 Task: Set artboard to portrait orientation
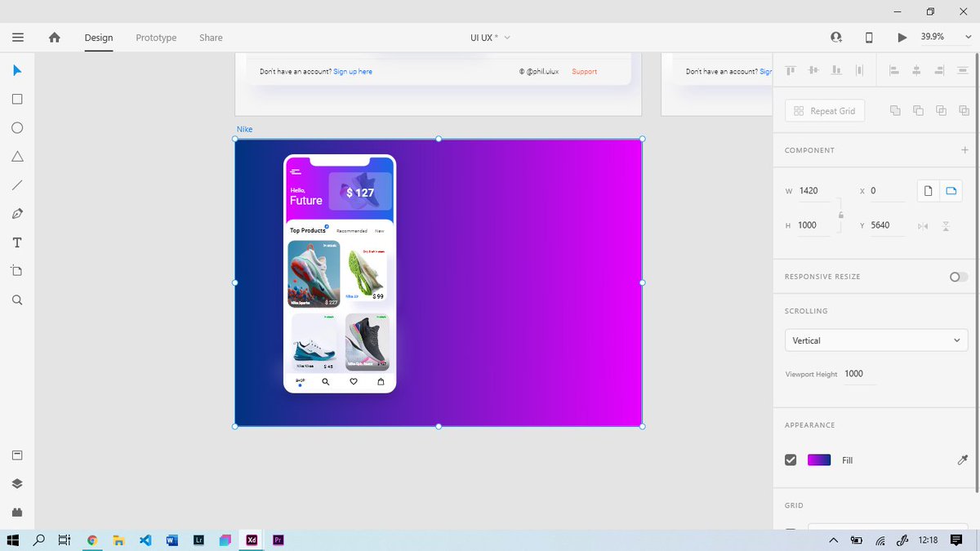tap(928, 191)
